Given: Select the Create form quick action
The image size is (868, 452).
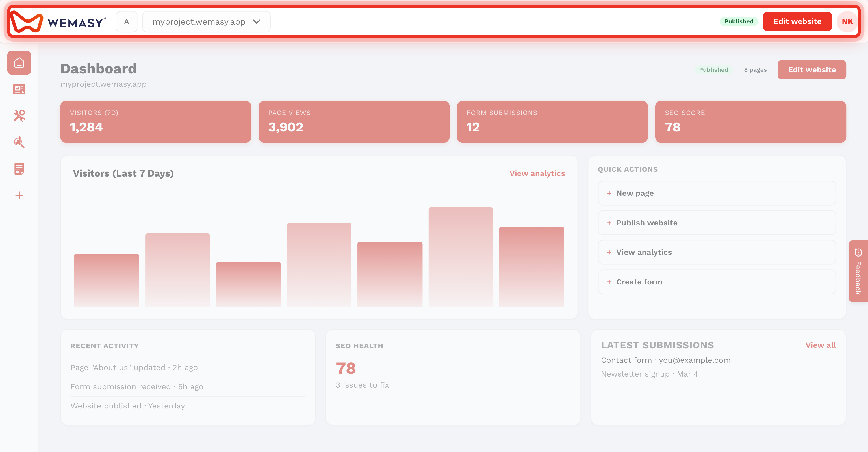Looking at the screenshot, I should coord(717,282).
